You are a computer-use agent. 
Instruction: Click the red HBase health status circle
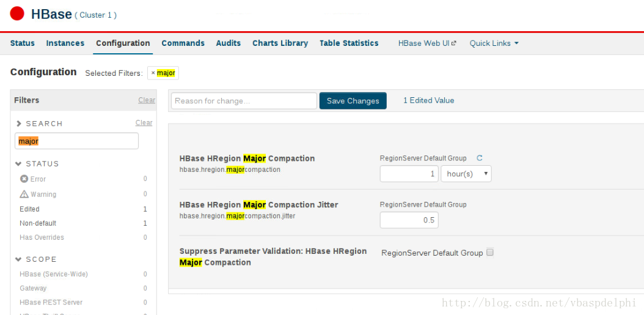[x=17, y=13]
